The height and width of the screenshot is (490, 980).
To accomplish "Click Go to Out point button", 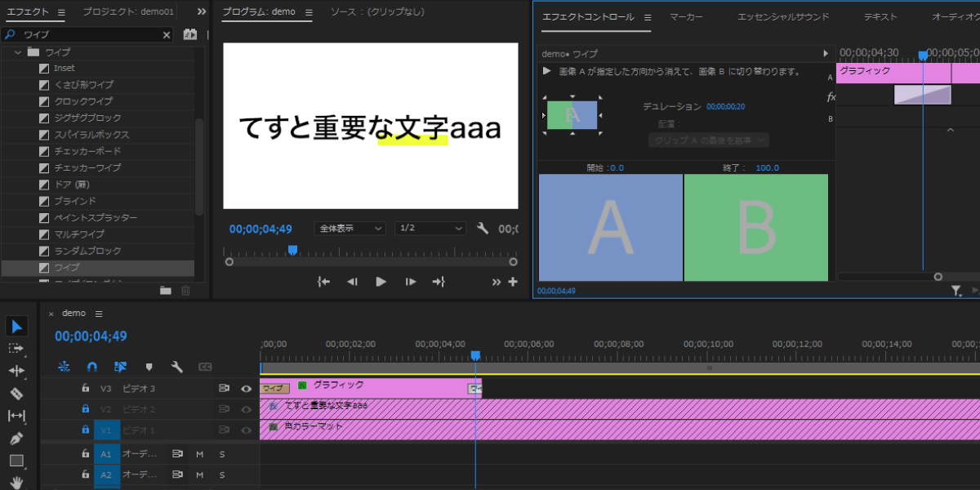I will pos(439,282).
